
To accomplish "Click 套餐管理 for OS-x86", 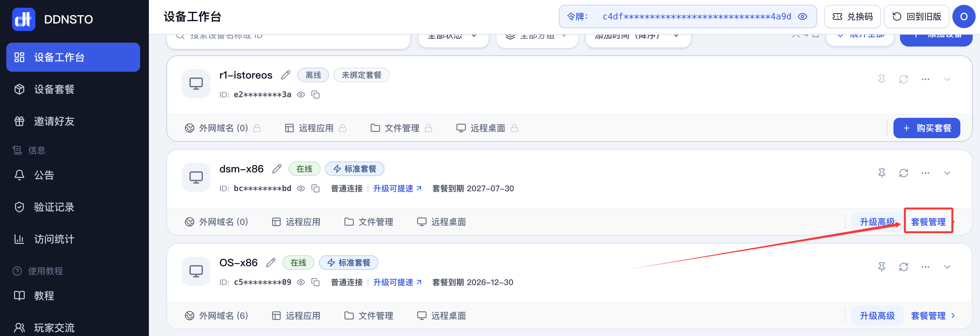I will (x=933, y=316).
